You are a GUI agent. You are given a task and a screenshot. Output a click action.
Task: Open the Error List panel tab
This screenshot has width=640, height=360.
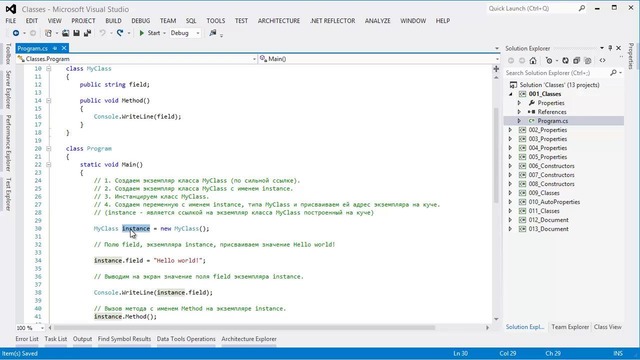pyautogui.click(x=27, y=339)
